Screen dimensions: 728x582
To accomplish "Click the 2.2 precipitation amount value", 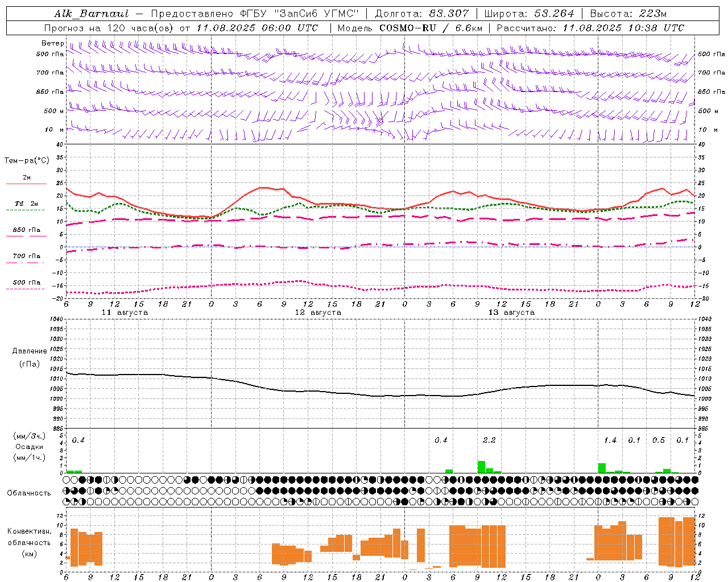I will click(x=489, y=440).
